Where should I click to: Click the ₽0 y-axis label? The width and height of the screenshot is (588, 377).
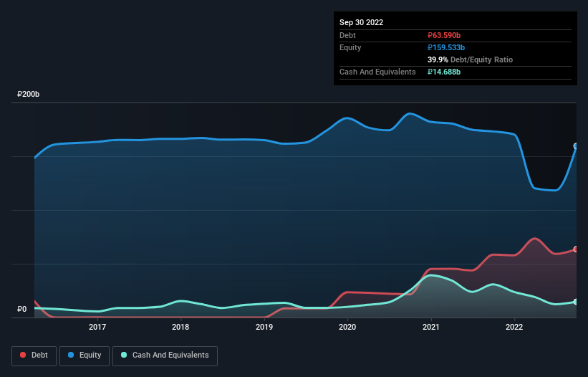[21, 309]
